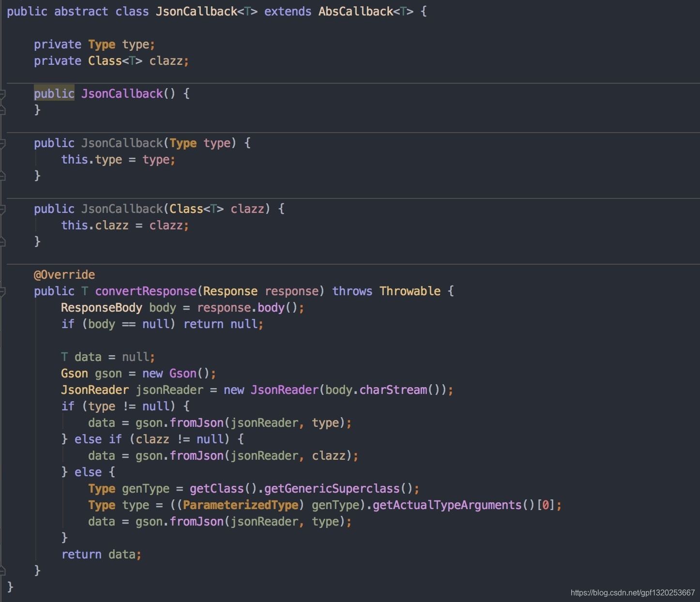
Task: Collapse the JsonCallback(Type type) constructor fold marker
Action: click(x=2, y=143)
